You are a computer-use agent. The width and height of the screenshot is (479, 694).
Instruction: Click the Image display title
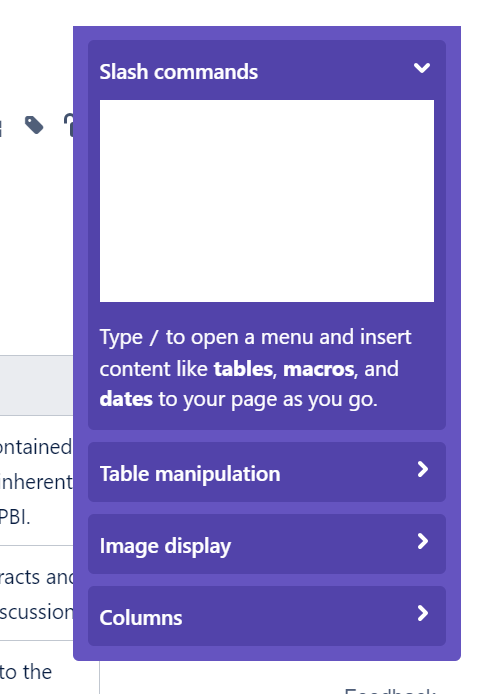coord(165,546)
